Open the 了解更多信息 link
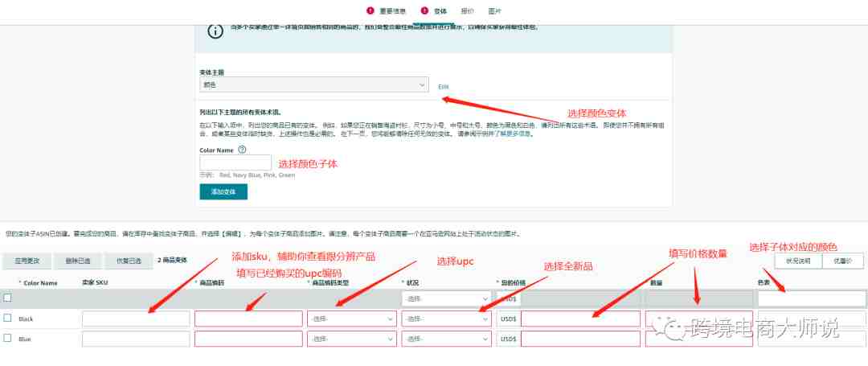This screenshot has height=366, width=868. (x=514, y=134)
